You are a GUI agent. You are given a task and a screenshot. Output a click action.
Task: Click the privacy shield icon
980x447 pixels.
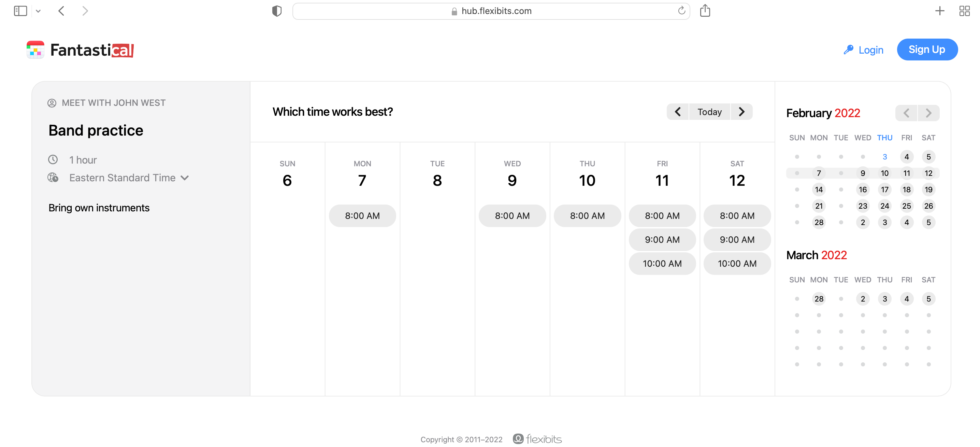pyautogui.click(x=277, y=11)
